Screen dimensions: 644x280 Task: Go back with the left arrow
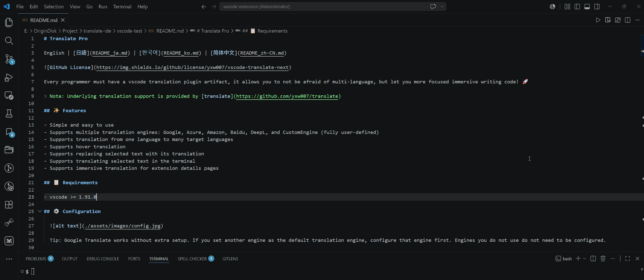coord(204,7)
